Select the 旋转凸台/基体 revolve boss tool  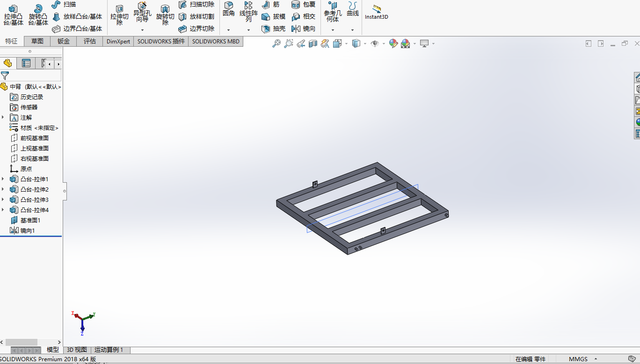(38, 15)
